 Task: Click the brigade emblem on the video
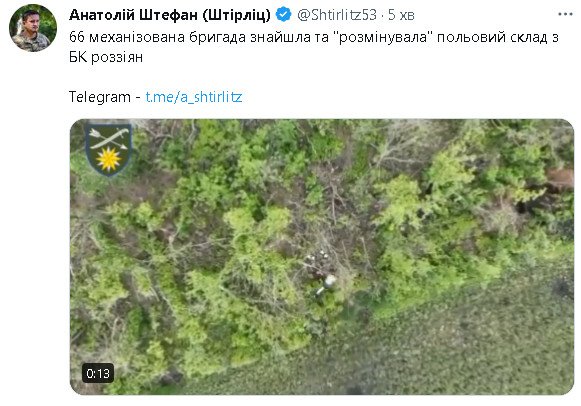[x=108, y=149]
